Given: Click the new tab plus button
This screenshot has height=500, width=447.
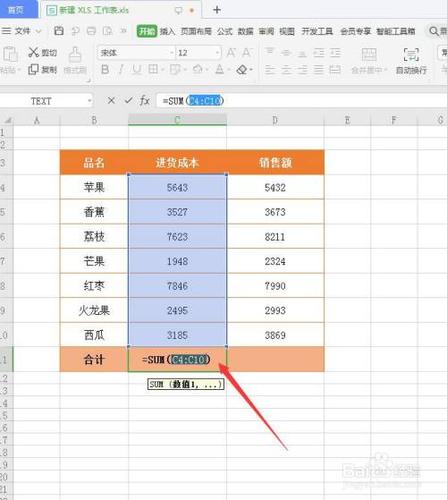Looking at the screenshot, I should (x=217, y=10).
